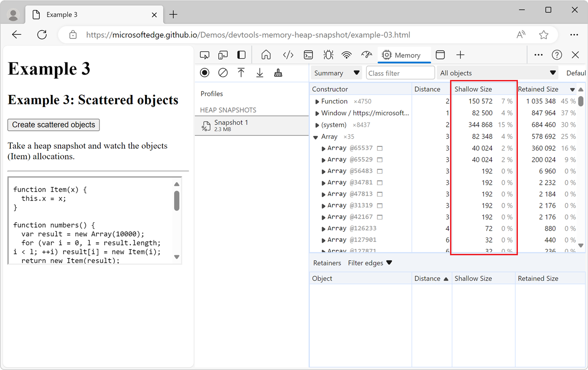Add more tools with plus icon
The height and width of the screenshot is (370, 588).
coord(460,55)
